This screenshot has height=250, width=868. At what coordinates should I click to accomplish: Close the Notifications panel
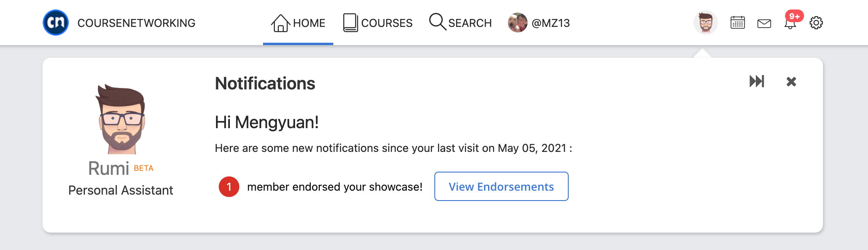[791, 81]
